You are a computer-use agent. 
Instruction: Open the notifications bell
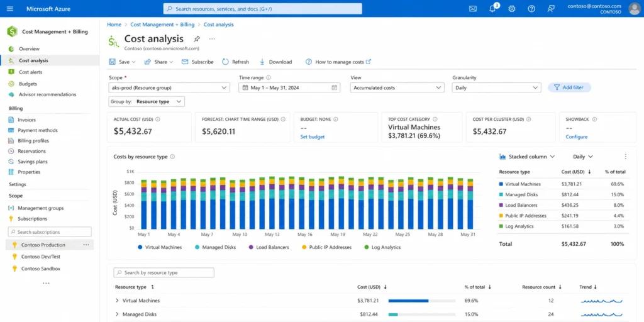[x=492, y=9]
